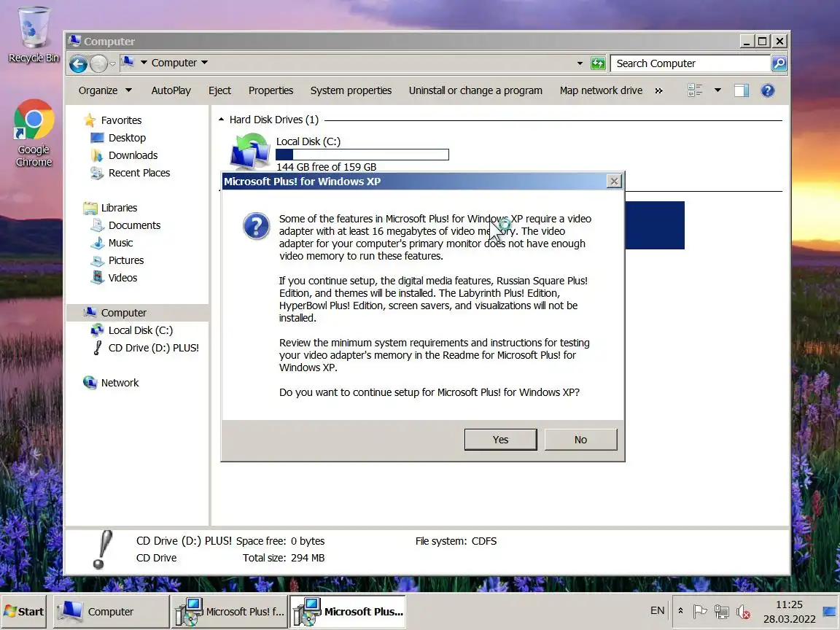Open Recent Places
Viewport: 840px width, 630px height.
139,173
